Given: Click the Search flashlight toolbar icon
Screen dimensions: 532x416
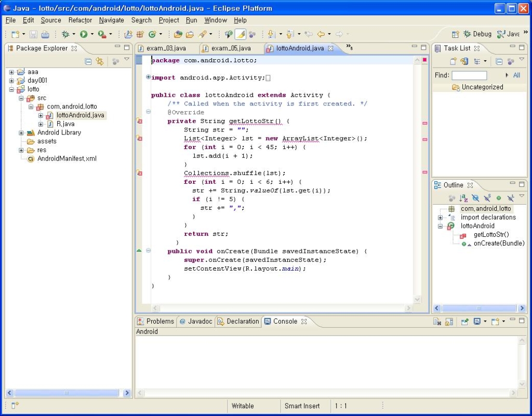Looking at the screenshot, I should (x=203, y=34).
